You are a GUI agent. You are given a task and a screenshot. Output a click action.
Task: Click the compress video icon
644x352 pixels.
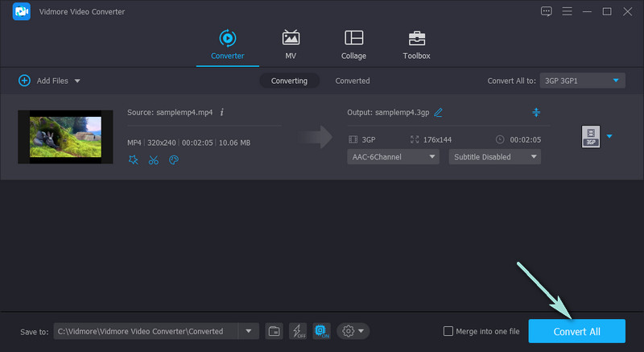536,112
